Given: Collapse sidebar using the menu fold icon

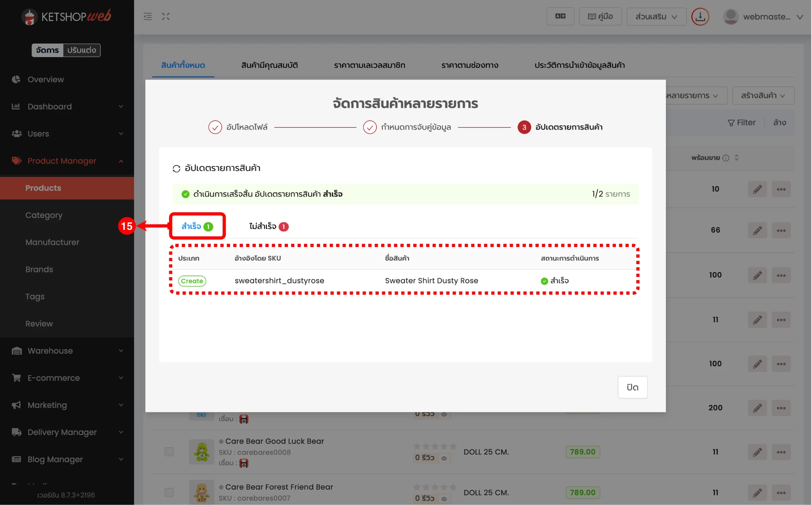Looking at the screenshot, I should pyautogui.click(x=148, y=16).
